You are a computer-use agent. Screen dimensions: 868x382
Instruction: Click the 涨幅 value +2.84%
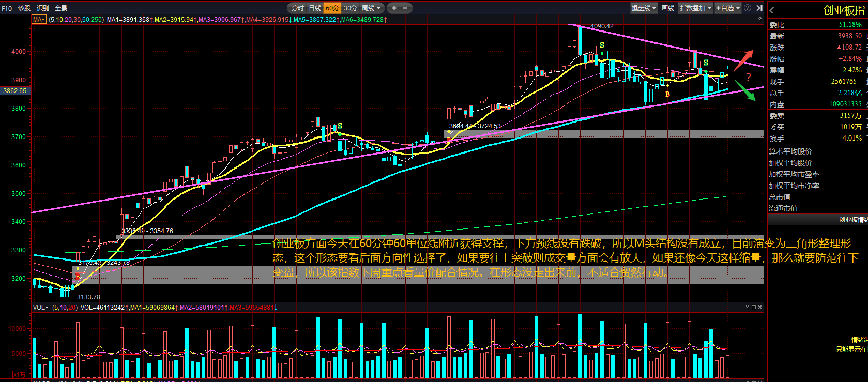pos(850,59)
